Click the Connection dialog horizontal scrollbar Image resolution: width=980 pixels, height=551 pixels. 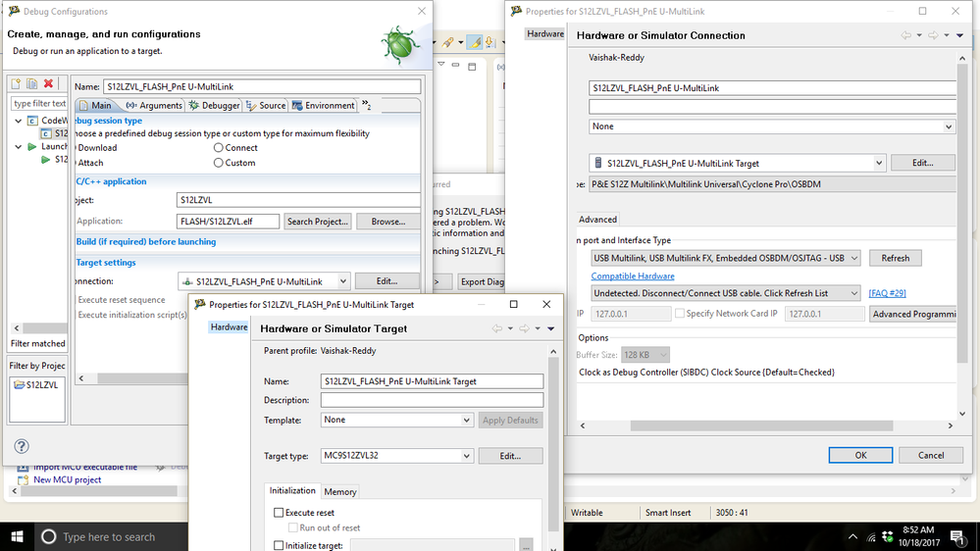point(761,426)
